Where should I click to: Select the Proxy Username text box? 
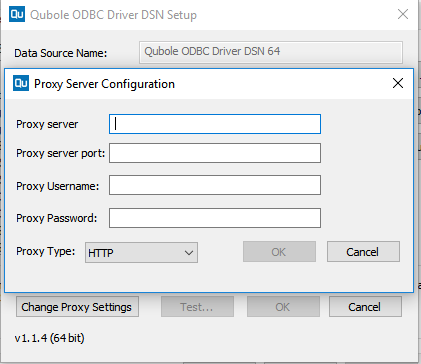215,185
